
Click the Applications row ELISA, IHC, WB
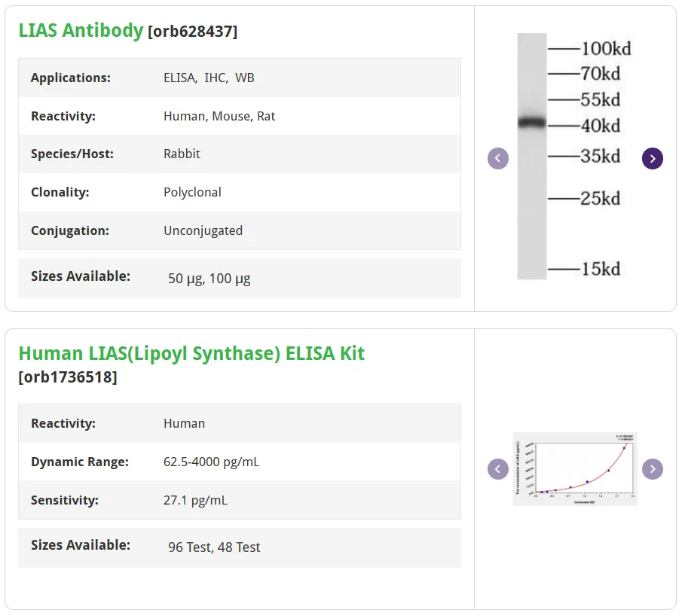click(x=240, y=78)
